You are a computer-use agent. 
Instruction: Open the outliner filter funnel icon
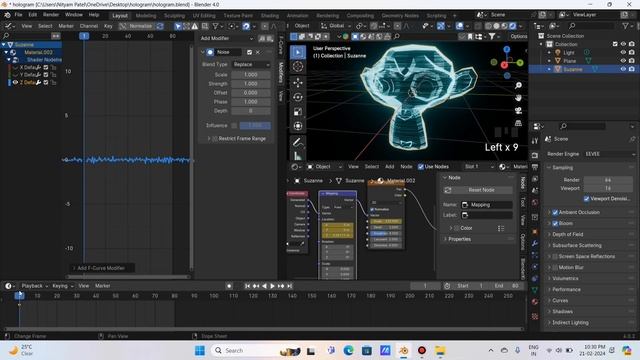pyautogui.click(x=625, y=26)
